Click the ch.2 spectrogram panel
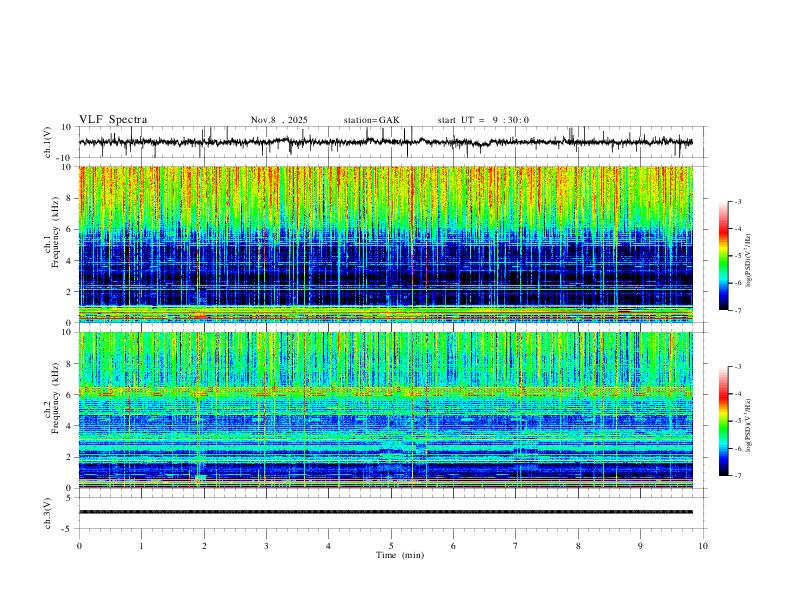 coord(386,410)
